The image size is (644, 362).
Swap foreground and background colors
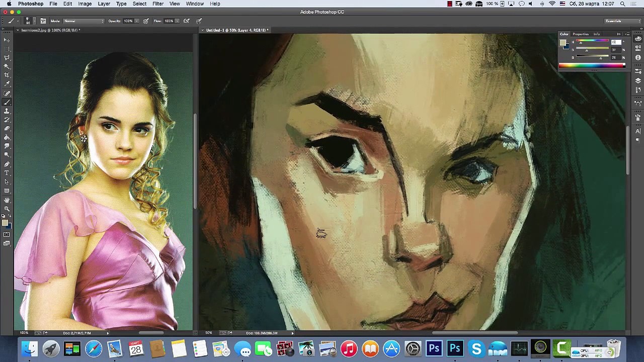tap(10, 216)
